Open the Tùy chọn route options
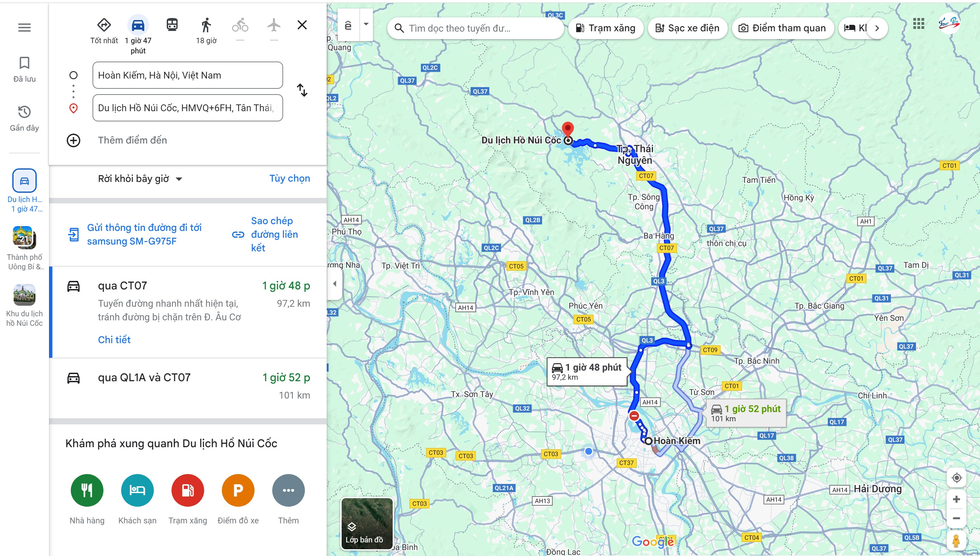980x556 pixels. pos(290,178)
